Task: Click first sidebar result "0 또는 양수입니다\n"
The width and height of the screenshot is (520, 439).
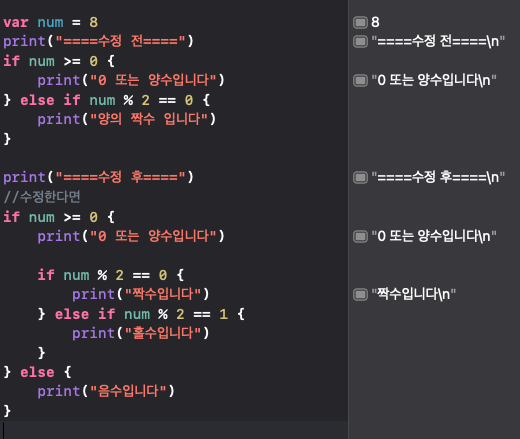Action: coord(434,80)
